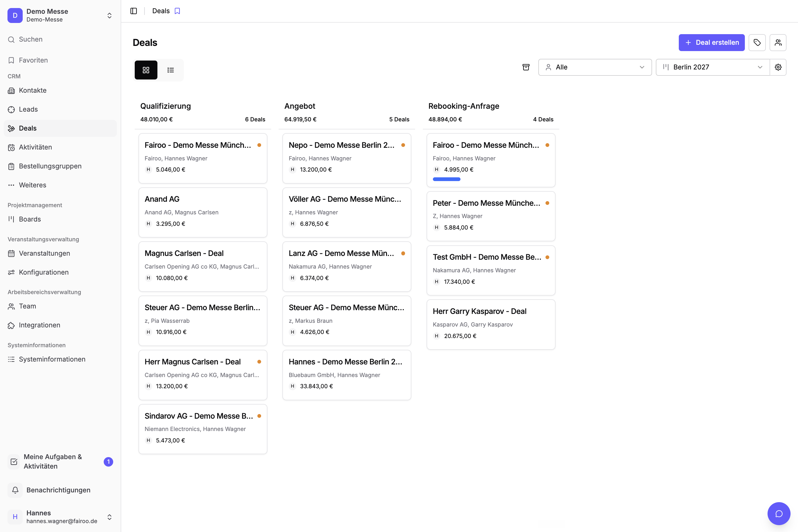This screenshot has width=798, height=532.
Task: Expand the Demo Messe workspace switcher
Action: click(60, 15)
